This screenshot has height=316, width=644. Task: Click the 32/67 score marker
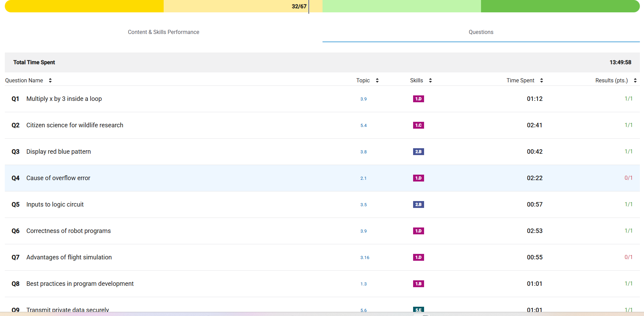[x=299, y=6]
